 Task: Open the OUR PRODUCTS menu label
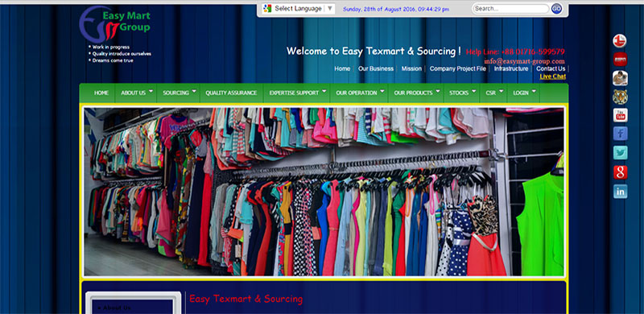pyautogui.click(x=413, y=93)
